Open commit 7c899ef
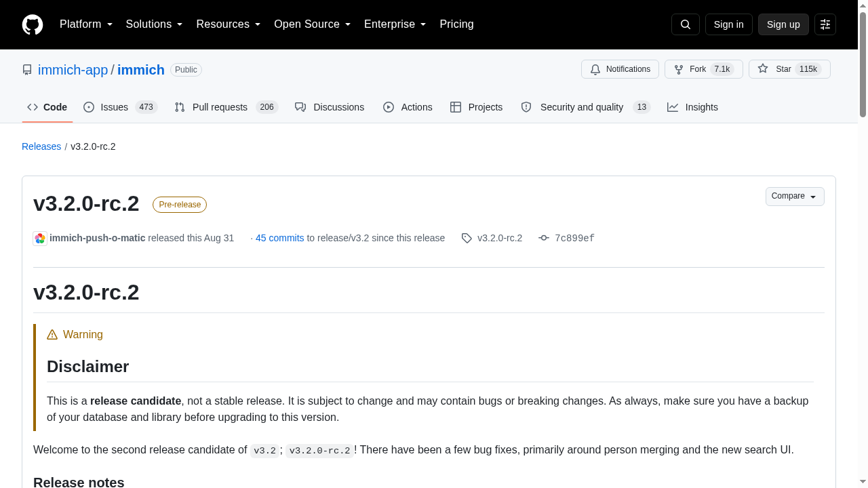This screenshot has width=868, height=488. [574, 238]
